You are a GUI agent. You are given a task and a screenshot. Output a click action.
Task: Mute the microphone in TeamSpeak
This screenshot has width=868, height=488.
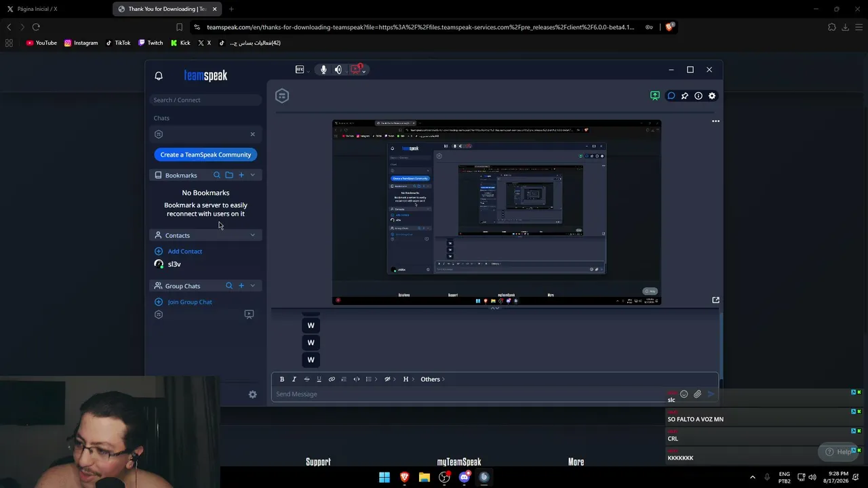pyautogui.click(x=323, y=69)
